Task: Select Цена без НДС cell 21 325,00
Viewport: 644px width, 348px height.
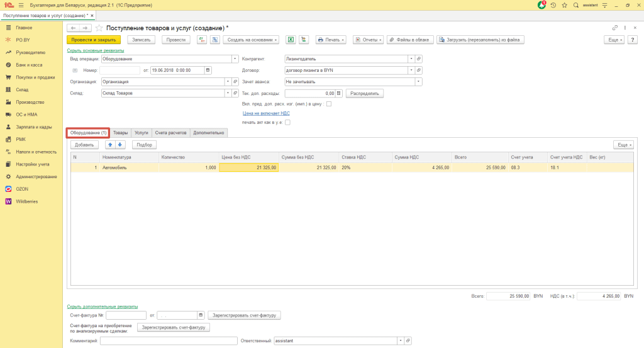Action: [x=249, y=167]
